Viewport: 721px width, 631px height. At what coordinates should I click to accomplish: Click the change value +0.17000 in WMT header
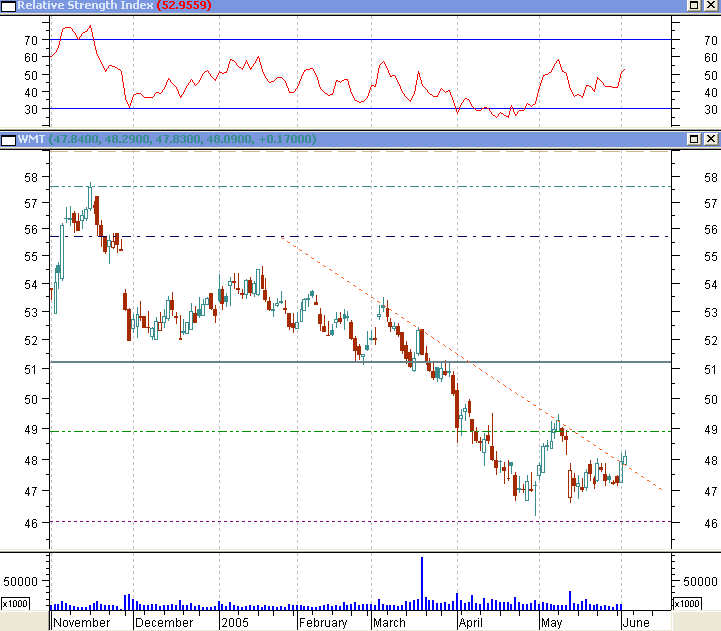tap(285, 139)
